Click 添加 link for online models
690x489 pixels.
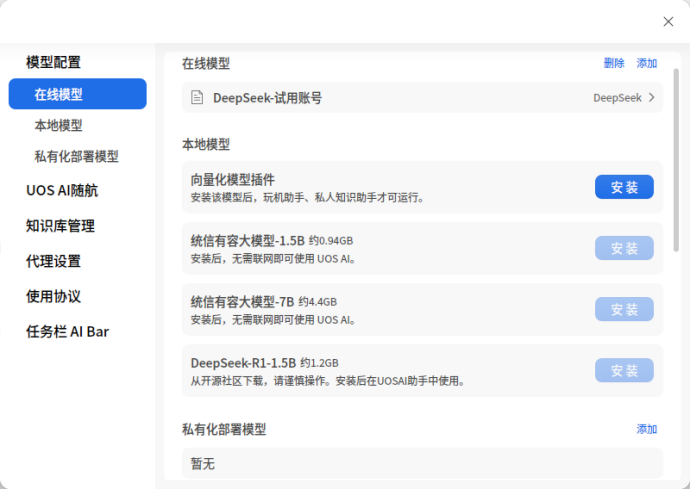pyautogui.click(x=646, y=63)
